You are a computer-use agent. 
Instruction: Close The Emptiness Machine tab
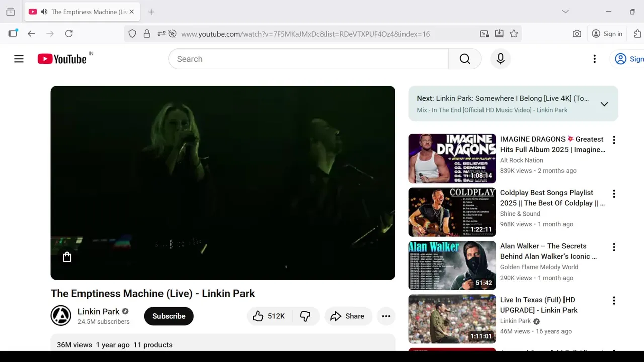pos(132,12)
